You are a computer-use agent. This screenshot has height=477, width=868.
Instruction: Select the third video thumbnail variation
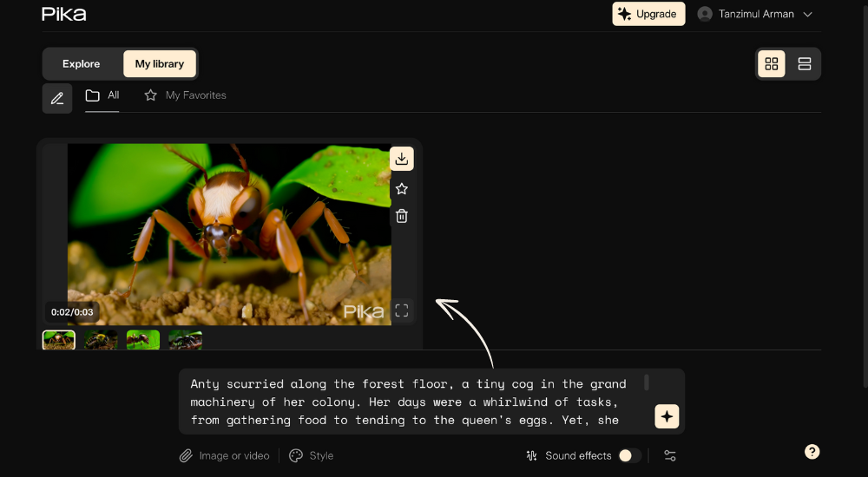point(143,340)
